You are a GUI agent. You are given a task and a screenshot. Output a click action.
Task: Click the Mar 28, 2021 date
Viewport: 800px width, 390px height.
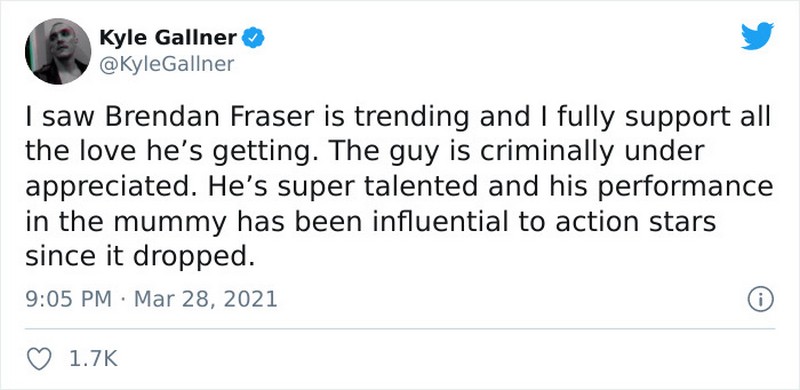[x=205, y=299]
